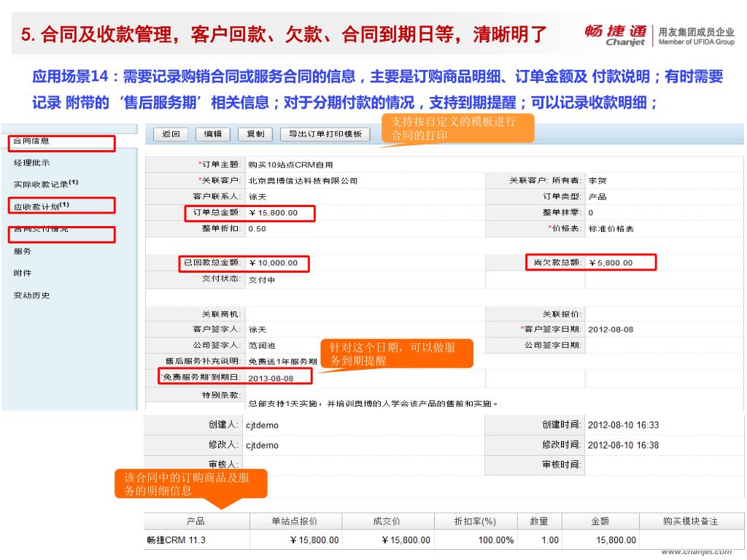The width and height of the screenshot is (747, 560).
Task: Select created time 2012-08-10 16:33
Action: click(623, 425)
